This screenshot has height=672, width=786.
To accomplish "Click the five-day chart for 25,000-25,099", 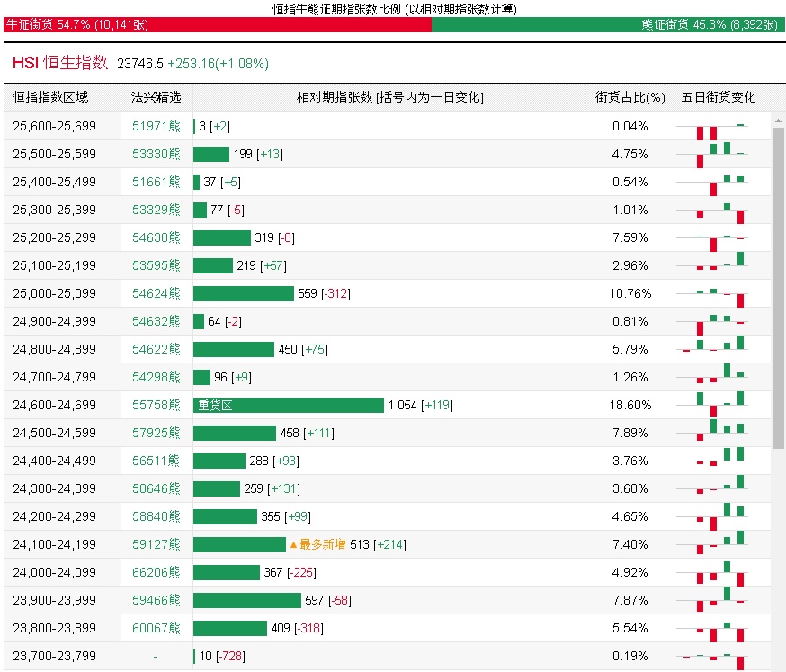I will [712, 297].
